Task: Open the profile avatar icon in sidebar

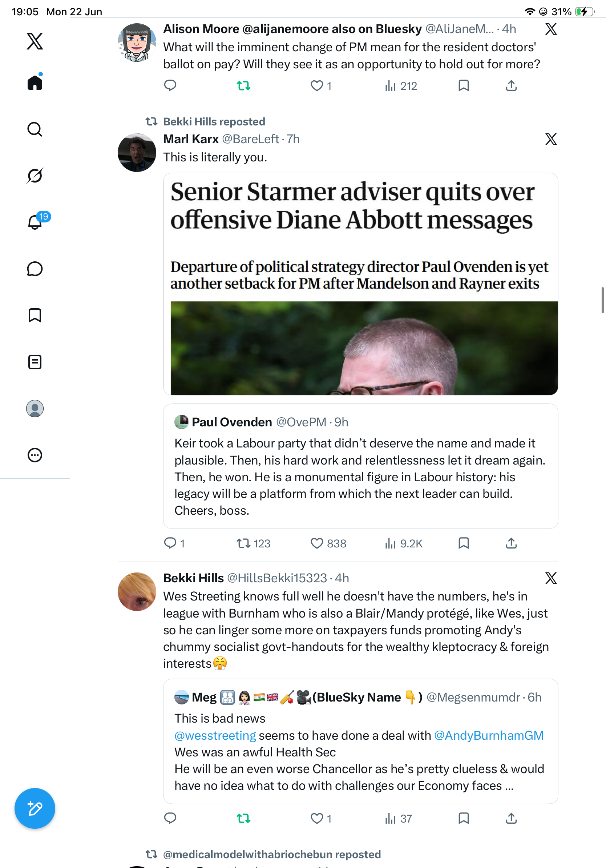Action: pos(35,409)
